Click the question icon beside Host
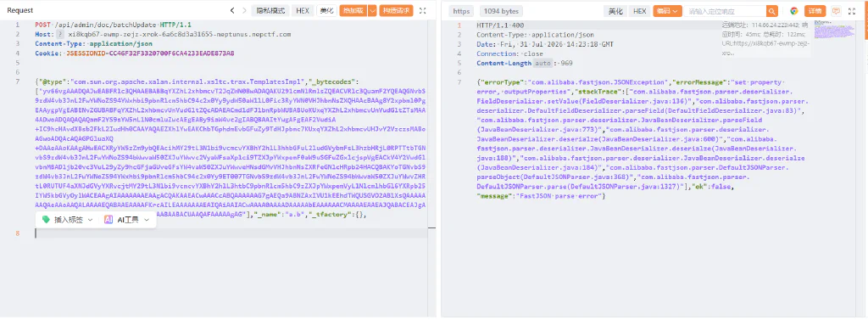 click(61, 35)
